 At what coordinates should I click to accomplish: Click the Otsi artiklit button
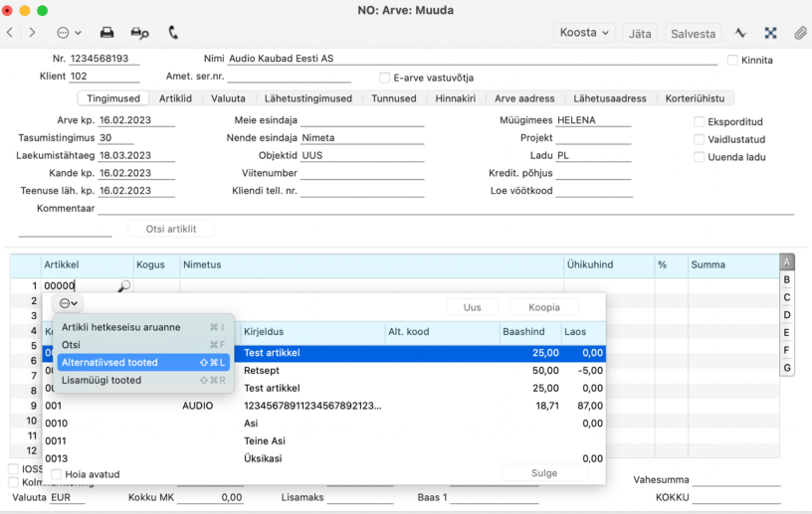tap(171, 229)
